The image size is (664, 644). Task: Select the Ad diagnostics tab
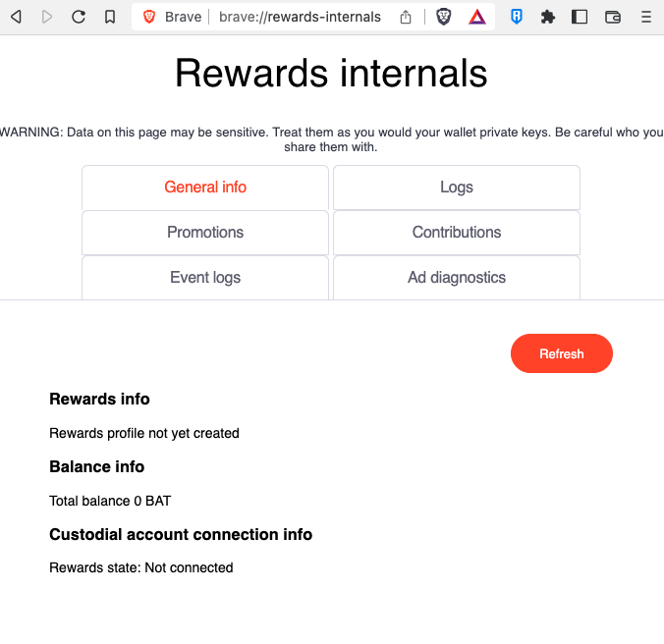[x=457, y=278]
